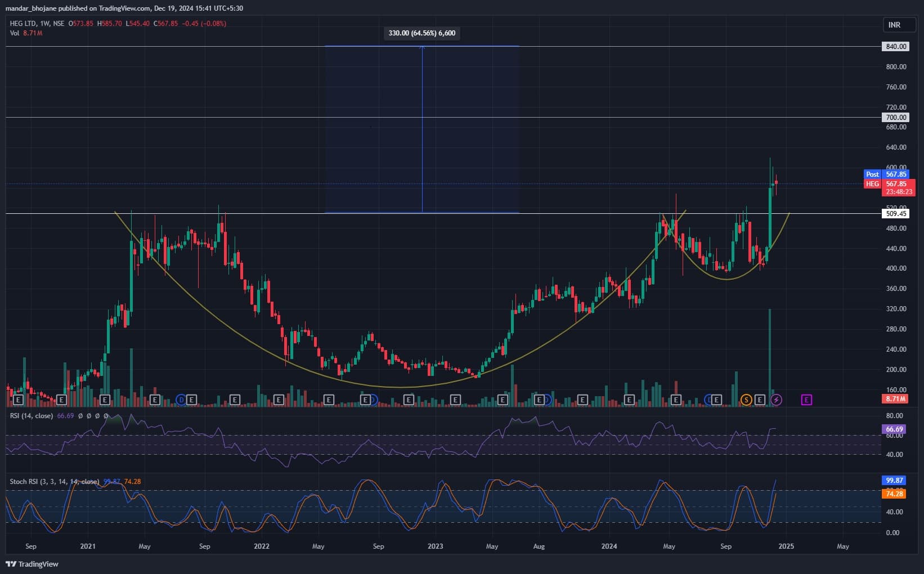Click the leftmost earnings E marker
The height and width of the screenshot is (574, 924).
coord(18,400)
